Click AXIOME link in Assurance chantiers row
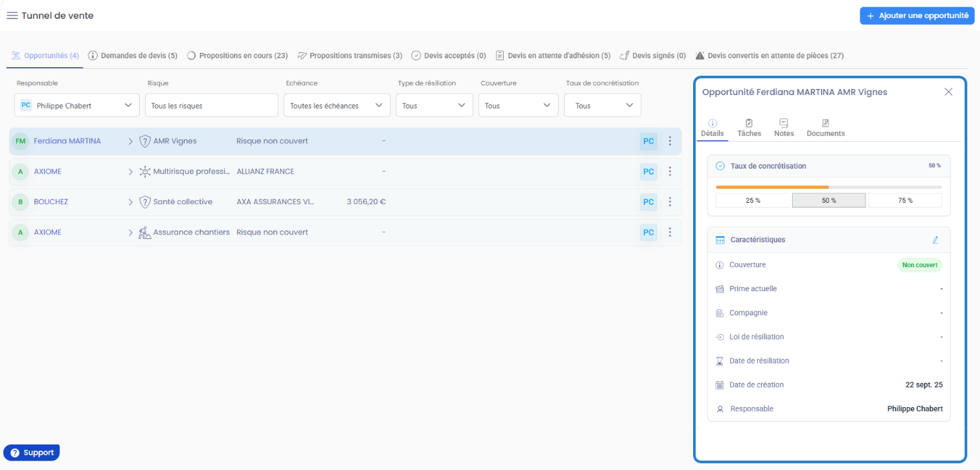The height and width of the screenshot is (470, 980). [x=47, y=232]
